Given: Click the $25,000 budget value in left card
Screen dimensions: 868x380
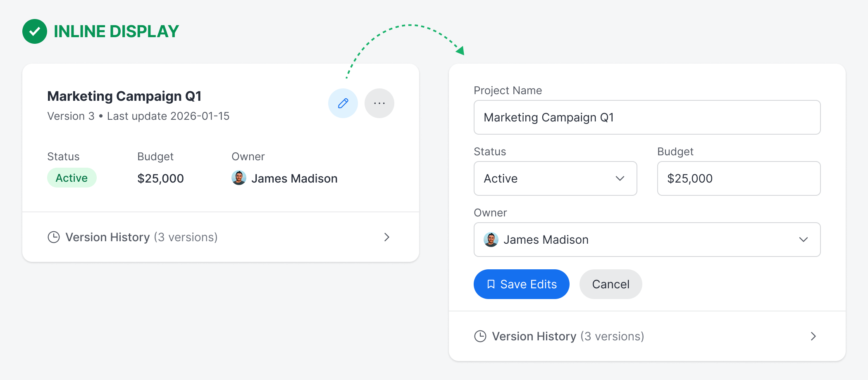Looking at the screenshot, I should click(160, 178).
